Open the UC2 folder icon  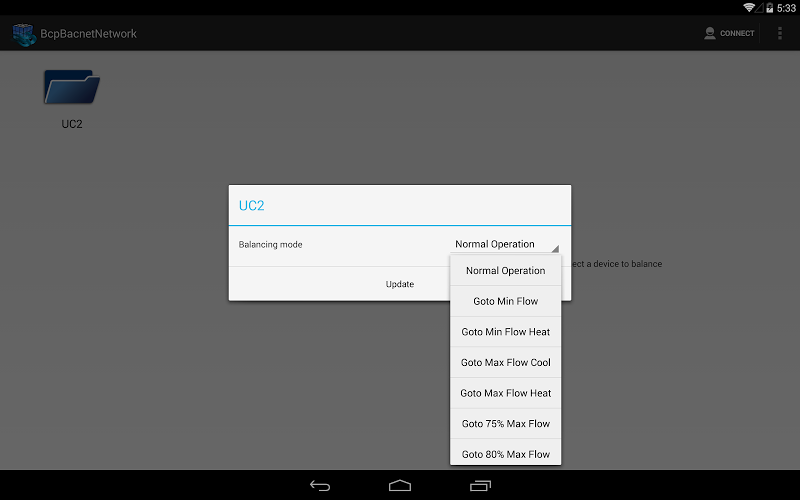[x=71, y=87]
